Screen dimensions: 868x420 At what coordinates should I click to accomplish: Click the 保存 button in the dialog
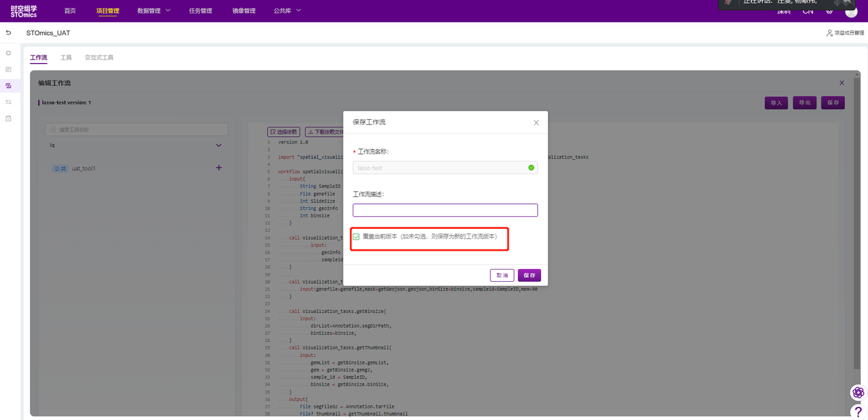point(529,276)
